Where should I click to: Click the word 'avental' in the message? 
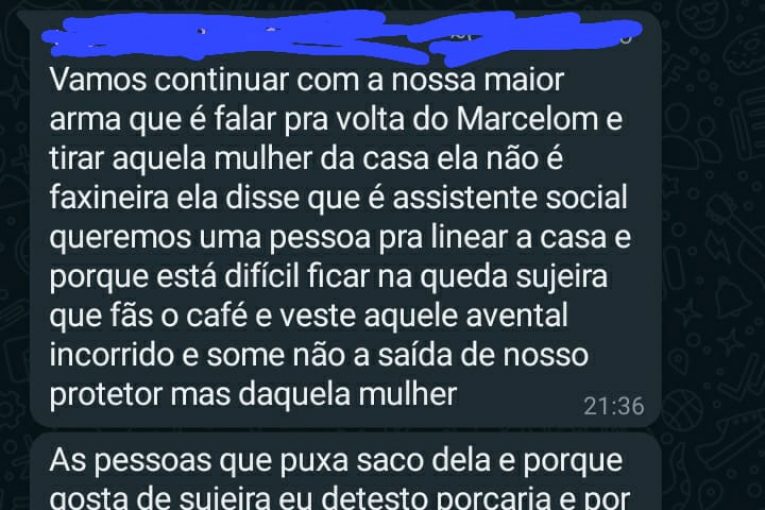pos(517,316)
